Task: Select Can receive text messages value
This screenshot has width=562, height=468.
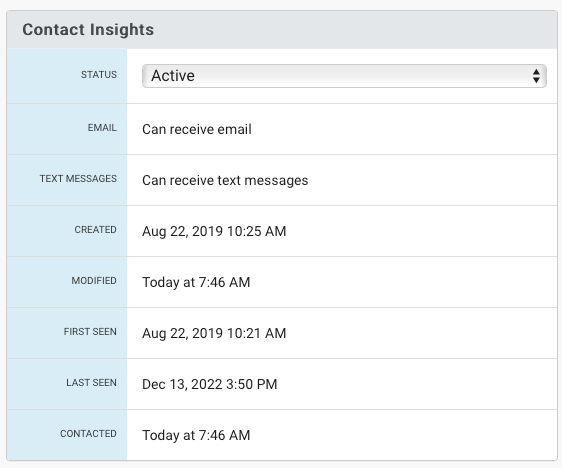Action: point(225,180)
